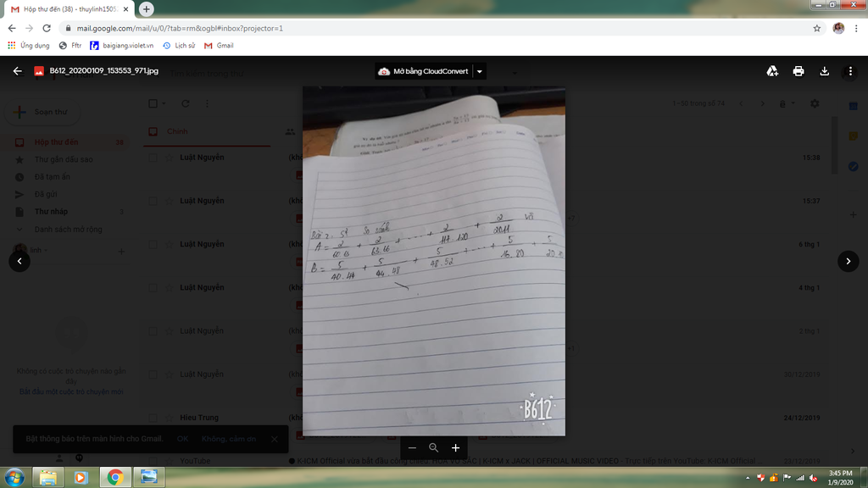Open more actions menu in preview toolbar
868x488 pixels.
[x=850, y=71]
